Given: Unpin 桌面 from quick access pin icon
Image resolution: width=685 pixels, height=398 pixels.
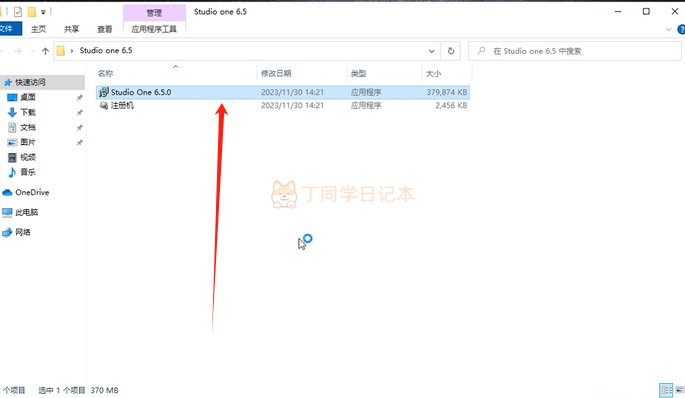Looking at the screenshot, I should pyautogui.click(x=80, y=98).
